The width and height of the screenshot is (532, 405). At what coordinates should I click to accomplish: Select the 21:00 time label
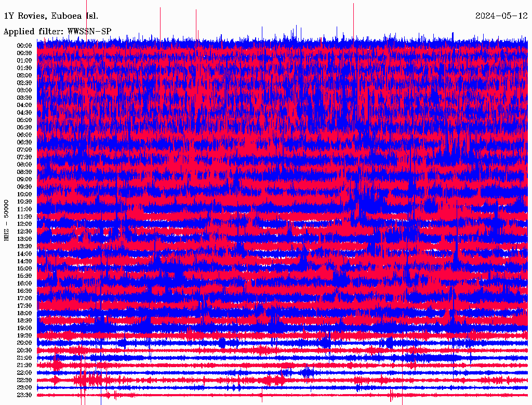click(x=24, y=358)
